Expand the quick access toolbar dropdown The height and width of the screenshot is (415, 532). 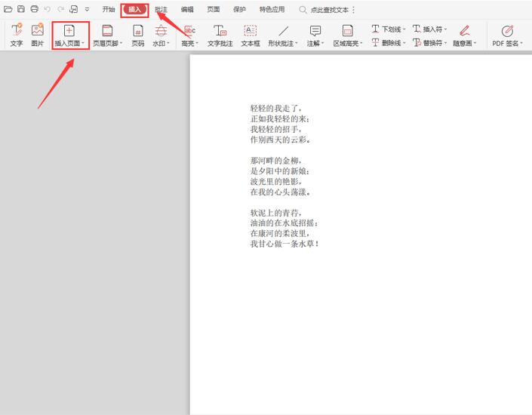pos(88,10)
